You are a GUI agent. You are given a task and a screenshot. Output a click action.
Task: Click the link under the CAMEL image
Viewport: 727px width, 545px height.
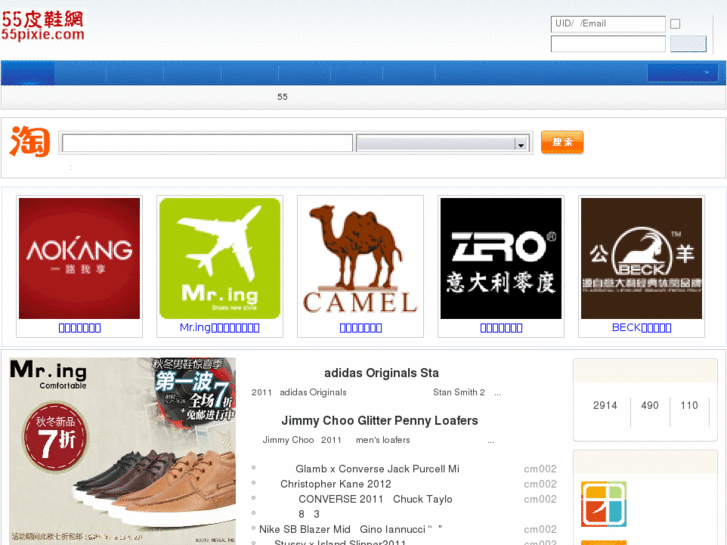[x=360, y=328]
